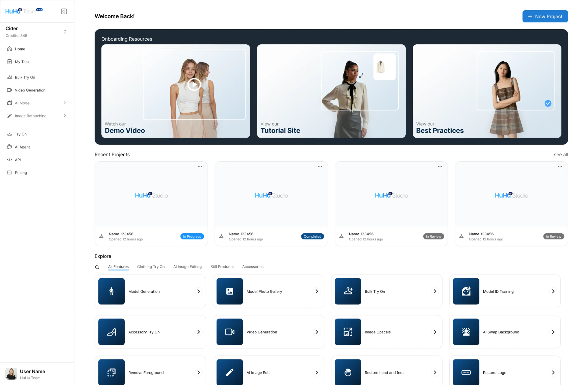Open the Restore hand and feet icon
The width and height of the screenshot is (588, 385).
point(348,372)
